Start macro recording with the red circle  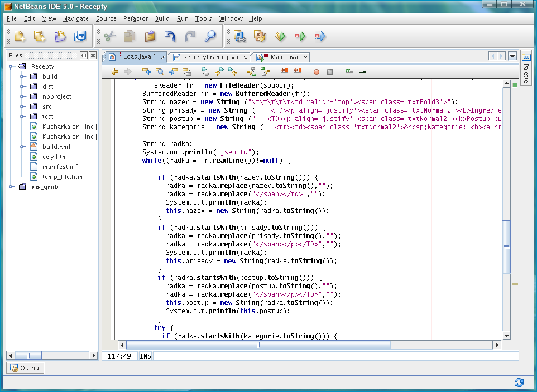point(317,72)
